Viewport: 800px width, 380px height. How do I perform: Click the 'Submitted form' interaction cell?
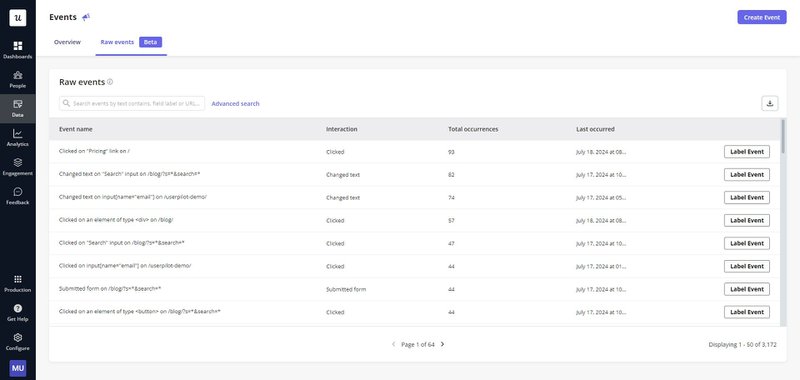(346, 289)
